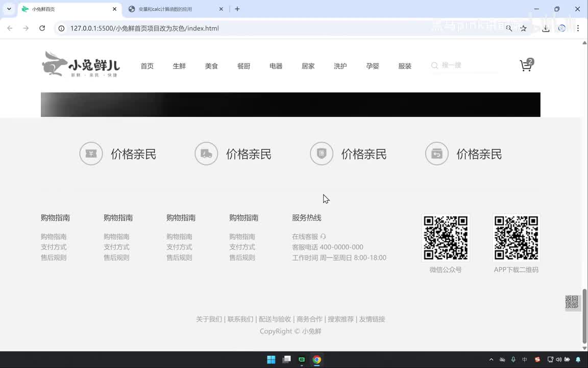Click the delivery truck icon before 价格亲民

point(206,153)
